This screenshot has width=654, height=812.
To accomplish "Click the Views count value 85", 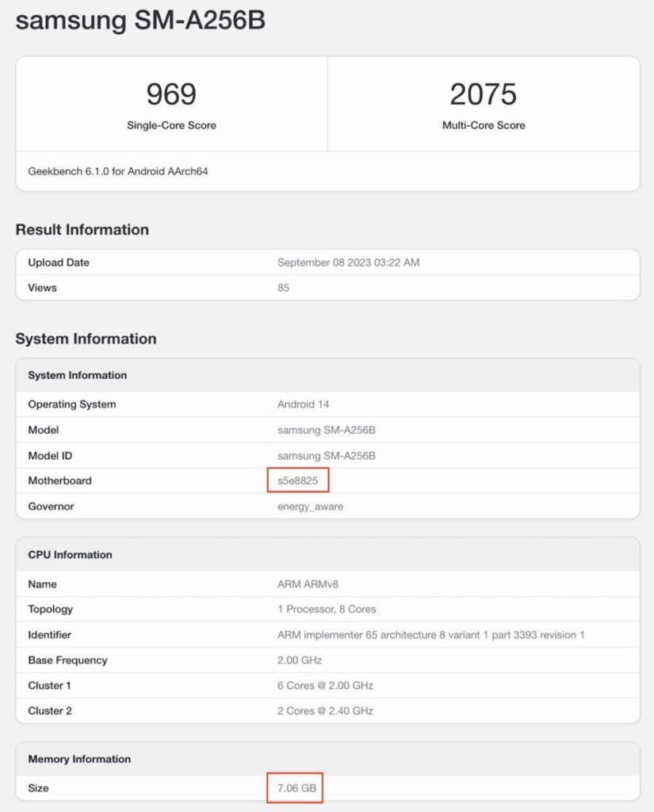I will tap(283, 288).
